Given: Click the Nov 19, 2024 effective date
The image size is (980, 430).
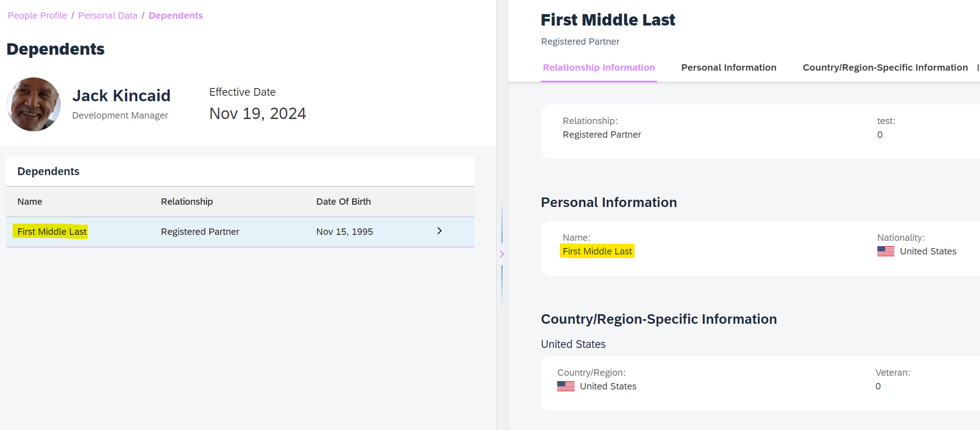Looking at the screenshot, I should coord(257,114).
